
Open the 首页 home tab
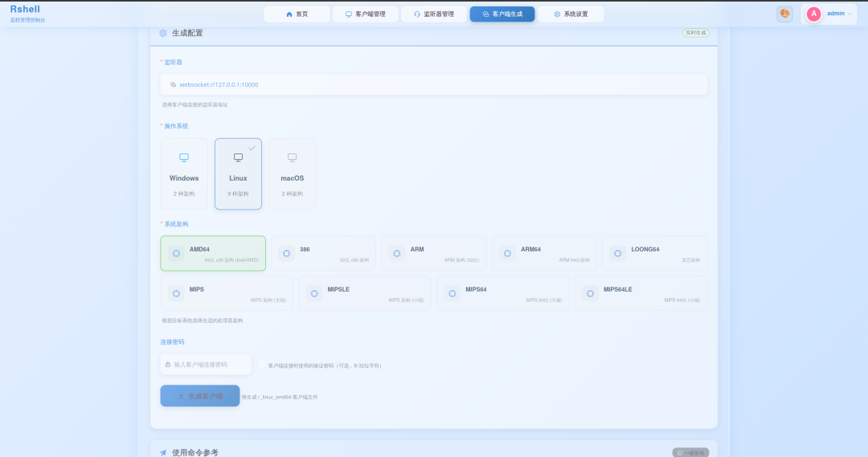coord(297,14)
